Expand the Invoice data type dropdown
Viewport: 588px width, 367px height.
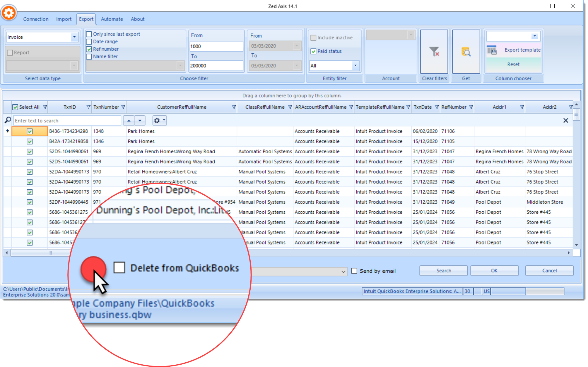(x=74, y=37)
